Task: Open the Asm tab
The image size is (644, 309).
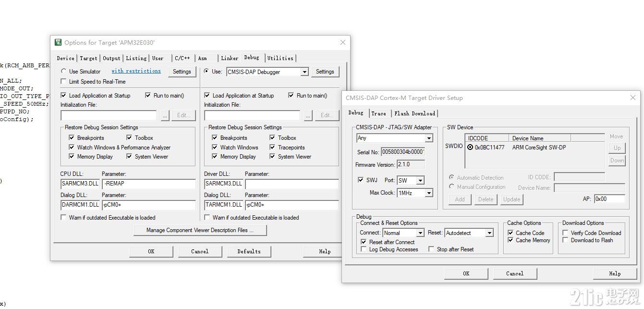Action: (x=203, y=58)
